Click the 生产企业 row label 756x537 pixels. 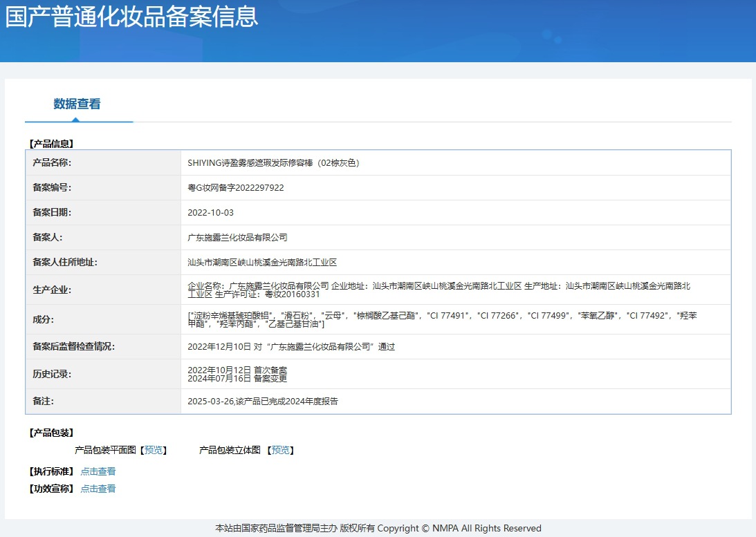coord(52,290)
